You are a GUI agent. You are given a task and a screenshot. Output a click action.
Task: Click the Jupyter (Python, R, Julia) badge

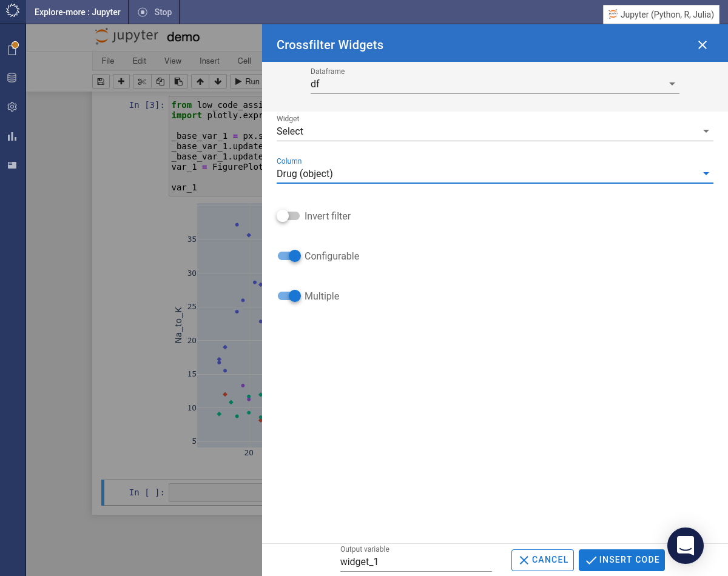pos(661,15)
